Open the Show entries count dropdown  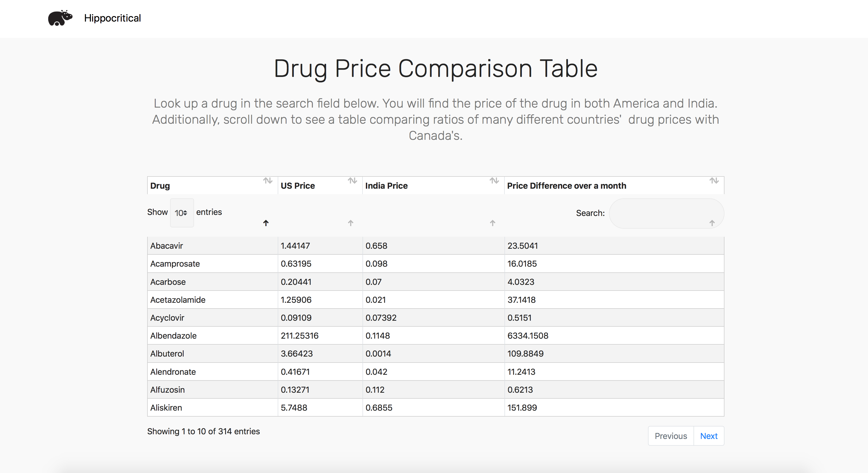182,213
